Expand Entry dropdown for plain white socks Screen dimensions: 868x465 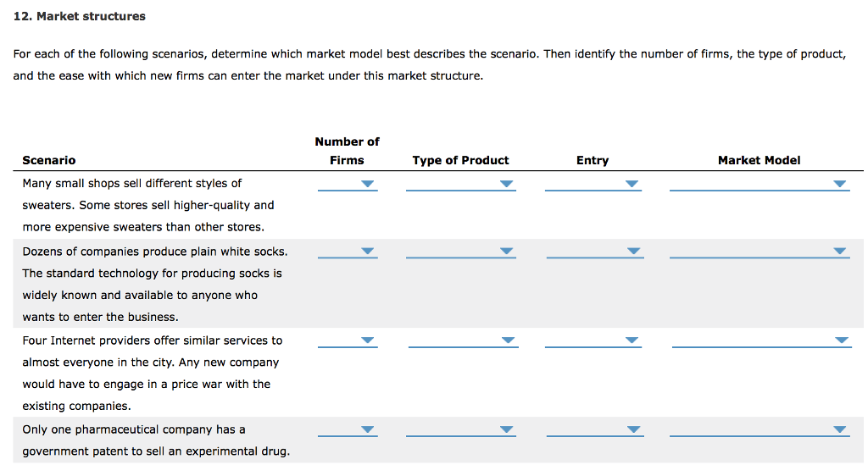(593, 252)
